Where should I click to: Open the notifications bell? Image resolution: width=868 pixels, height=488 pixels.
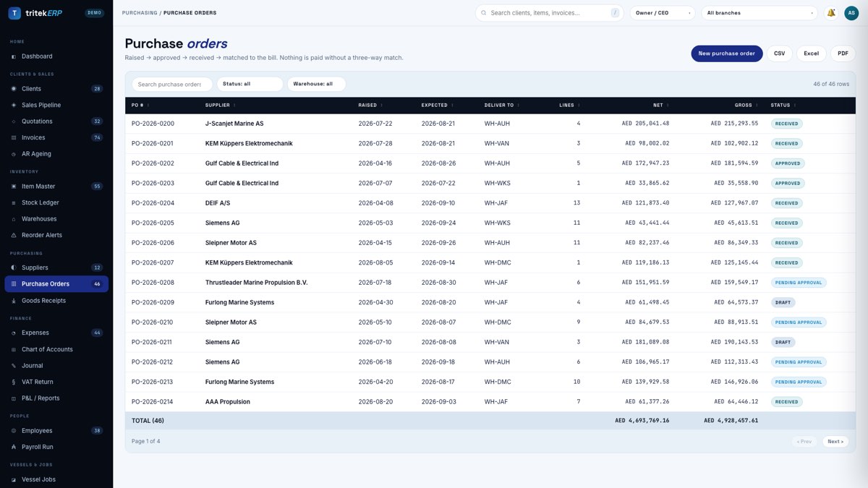831,13
